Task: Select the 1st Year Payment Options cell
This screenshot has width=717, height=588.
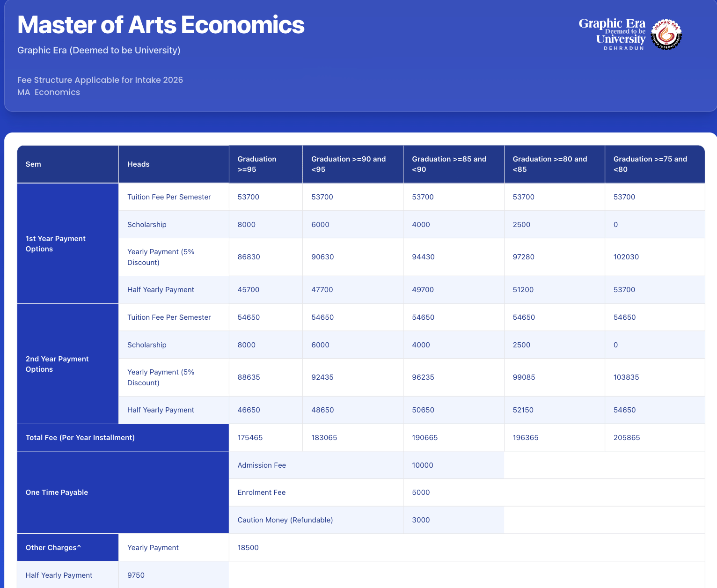Action: 56,244
